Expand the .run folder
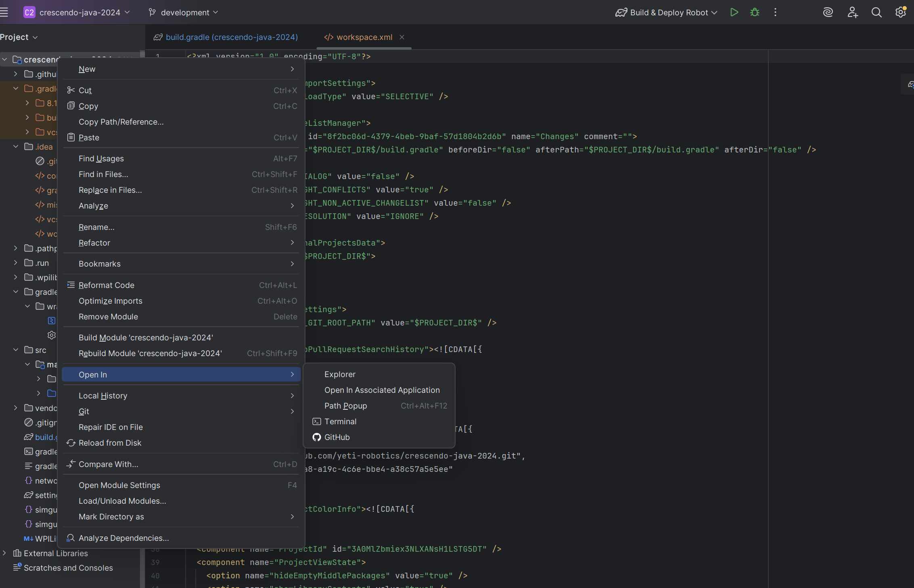 pos(16,263)
